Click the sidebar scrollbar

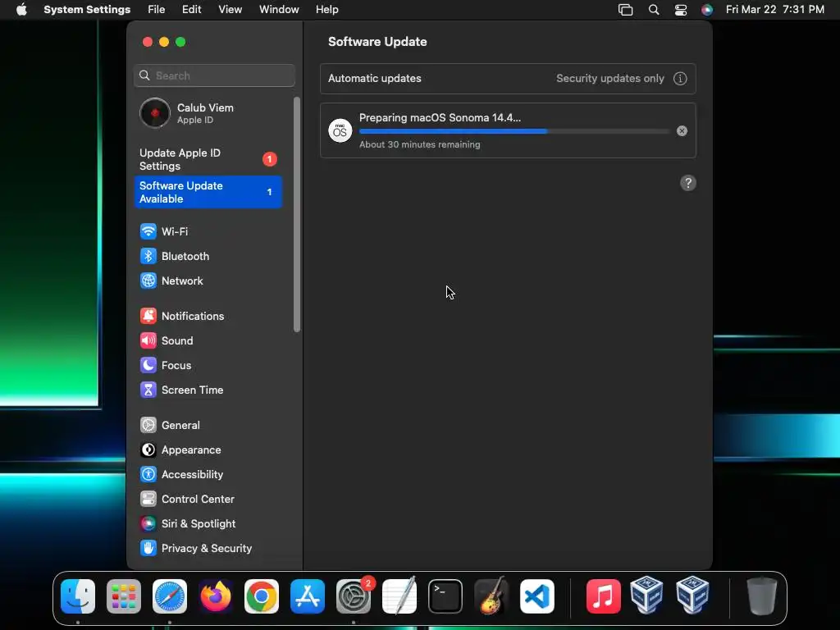(x=297, y=214)
